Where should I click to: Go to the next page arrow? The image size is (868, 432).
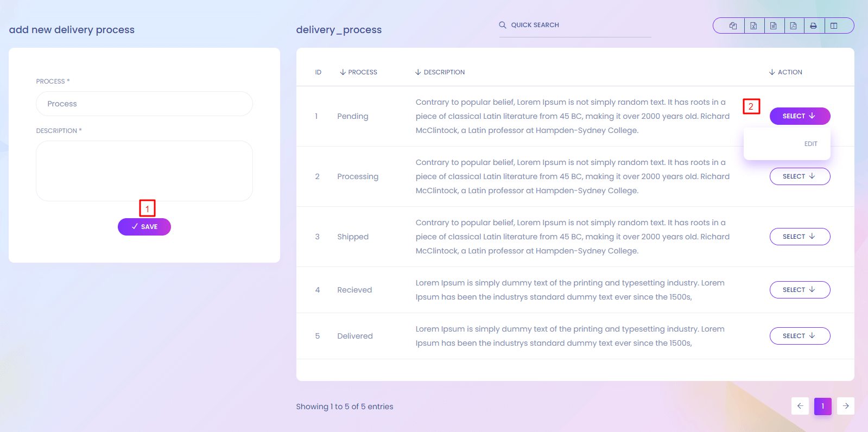tap(846, 406)
